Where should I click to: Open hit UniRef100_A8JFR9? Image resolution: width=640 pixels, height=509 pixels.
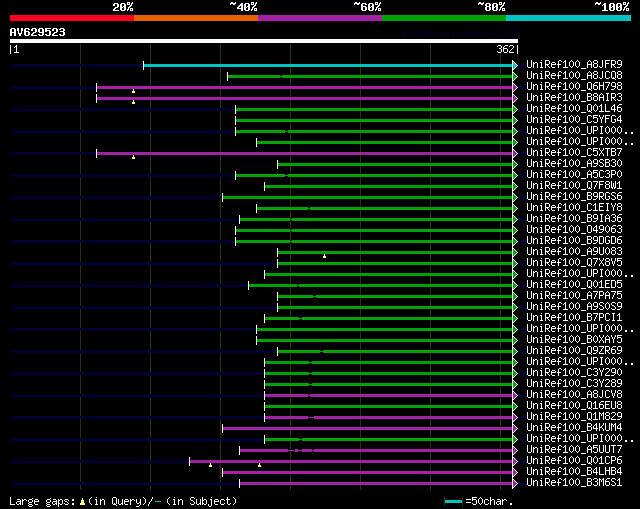click(x=574, y=64)
